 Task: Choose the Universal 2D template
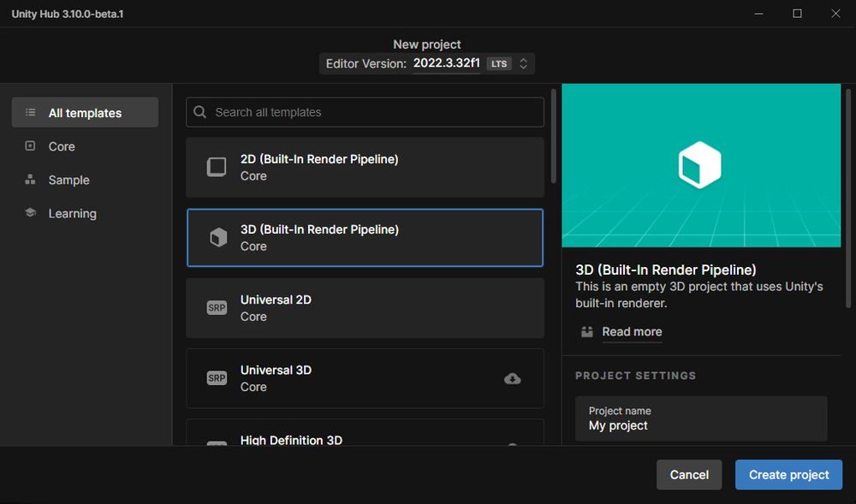(x=365, y=308)
